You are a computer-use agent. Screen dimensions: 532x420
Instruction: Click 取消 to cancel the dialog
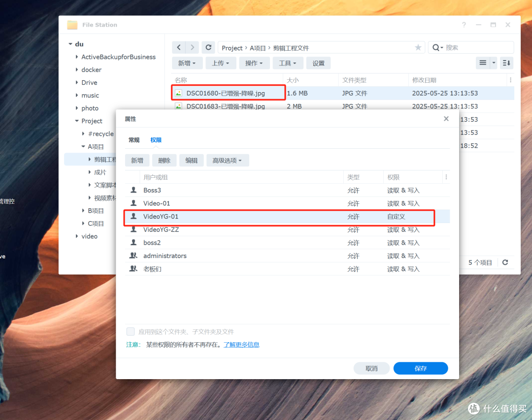click(371, 368)
